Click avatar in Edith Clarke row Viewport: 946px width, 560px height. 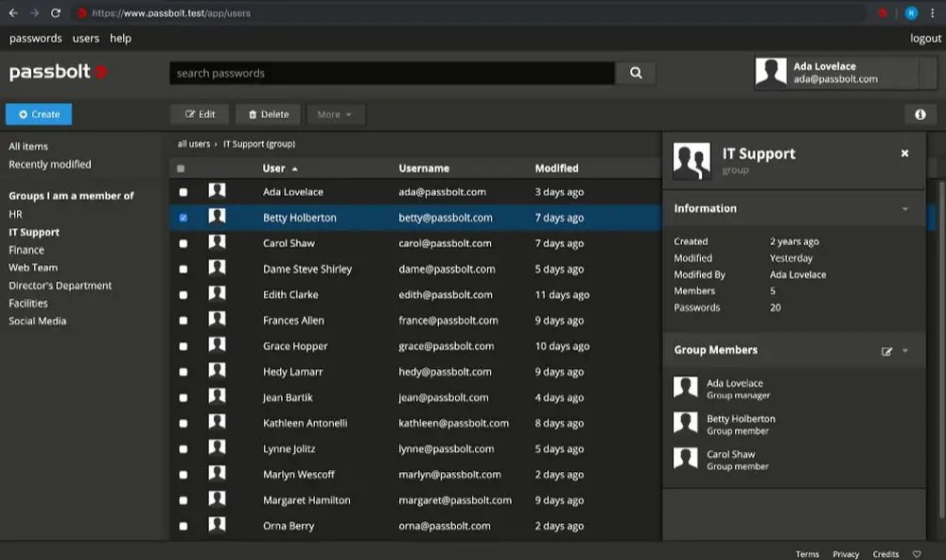[218, 293]
